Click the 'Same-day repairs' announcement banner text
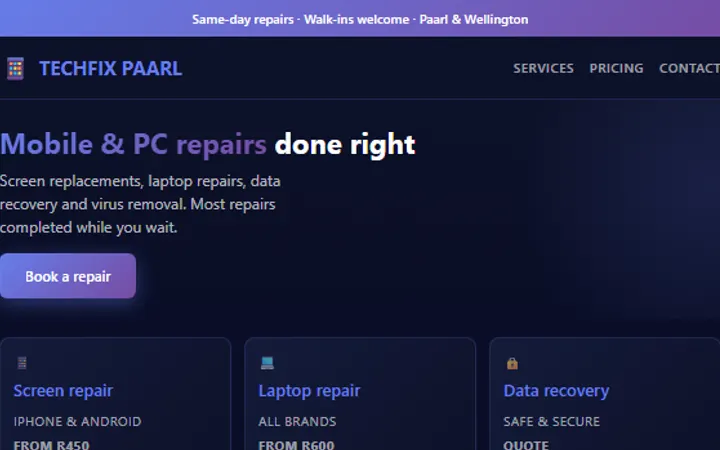The height and width of the screenshot is (450, 720). pyautogui.click(x=360, y=19)
